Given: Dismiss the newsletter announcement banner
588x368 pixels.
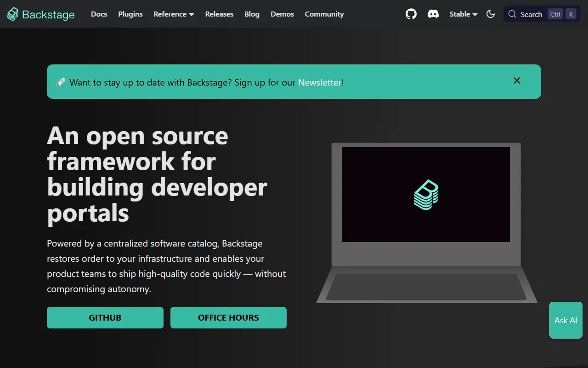Looking at the screenshot, I should click(517, 80).
